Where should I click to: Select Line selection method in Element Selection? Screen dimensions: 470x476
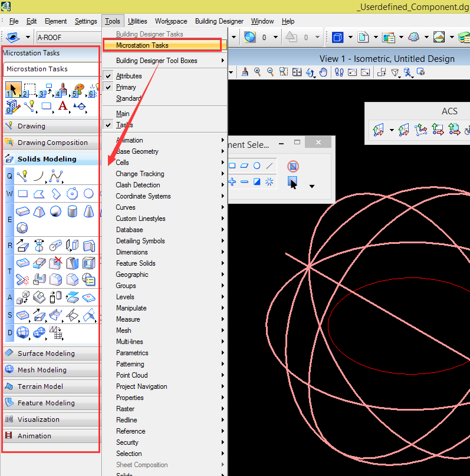[x=269, y=166]
